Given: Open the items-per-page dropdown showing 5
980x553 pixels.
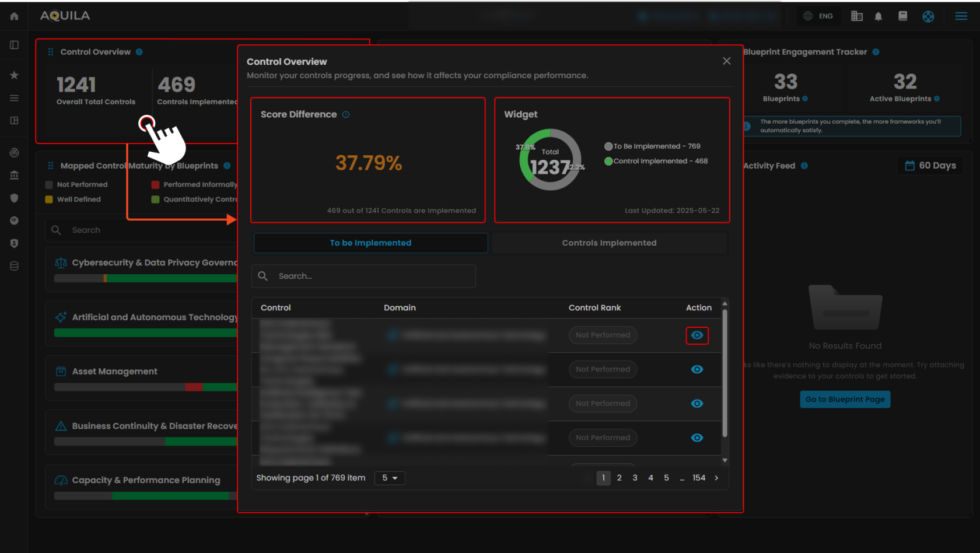Looking at the screenshot, I should click(389, 478).
